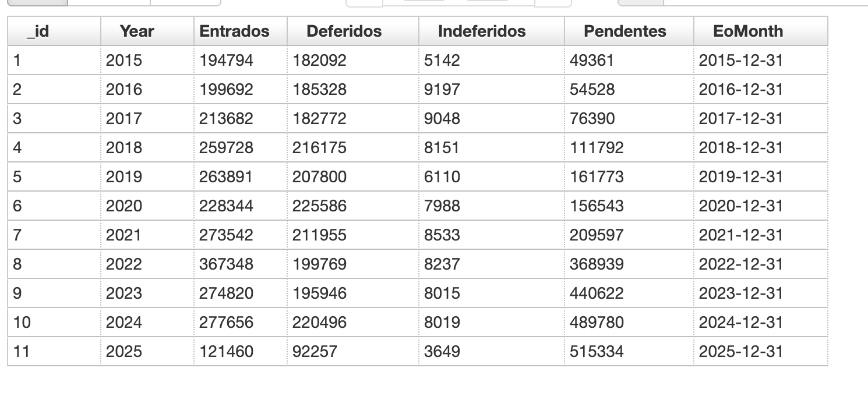Select Pendentes value 161773
The image size is (868, 396).
597,177
